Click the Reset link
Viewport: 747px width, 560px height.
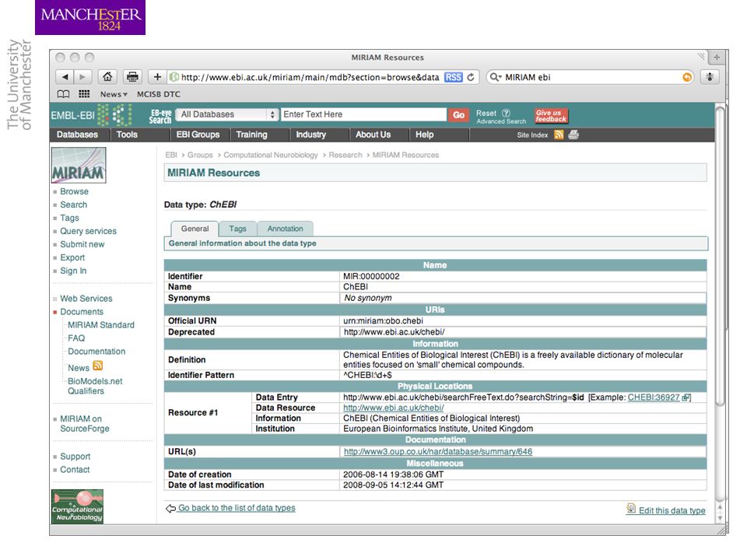click(x=486, y=114)
